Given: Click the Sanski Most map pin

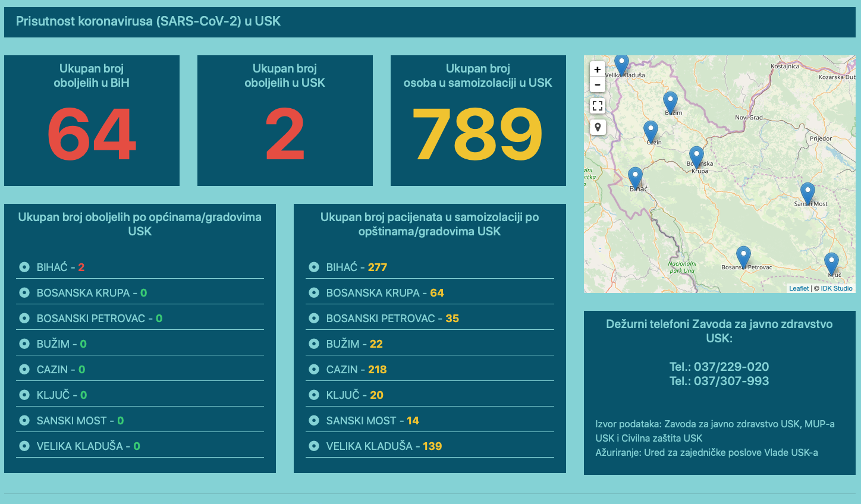Looking at the screenshot, I should [x=807, y=193].
